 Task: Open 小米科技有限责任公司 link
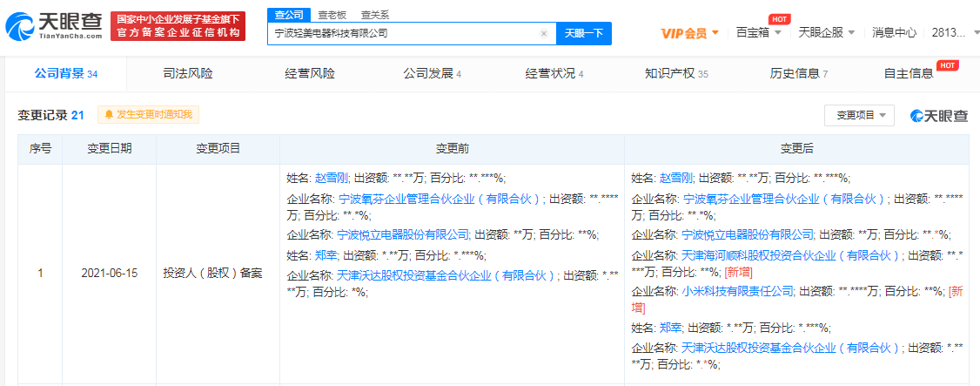coord(738,291)
